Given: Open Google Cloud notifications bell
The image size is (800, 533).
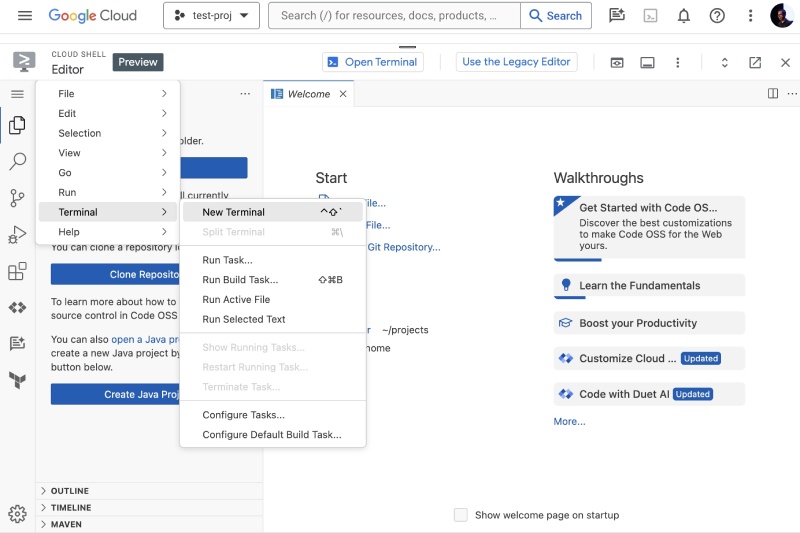Looking at the screenshot, I should pos(684,16).
